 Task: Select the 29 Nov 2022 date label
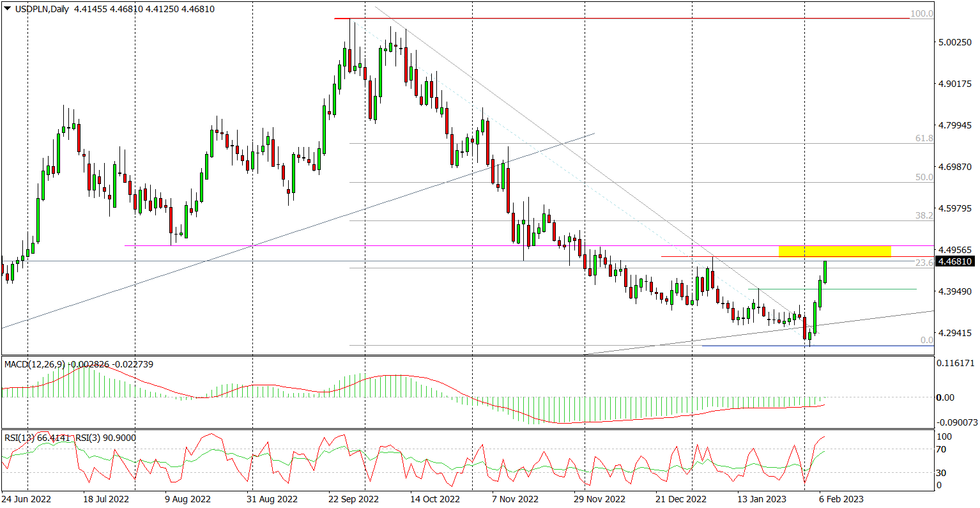tap(600, 498)
